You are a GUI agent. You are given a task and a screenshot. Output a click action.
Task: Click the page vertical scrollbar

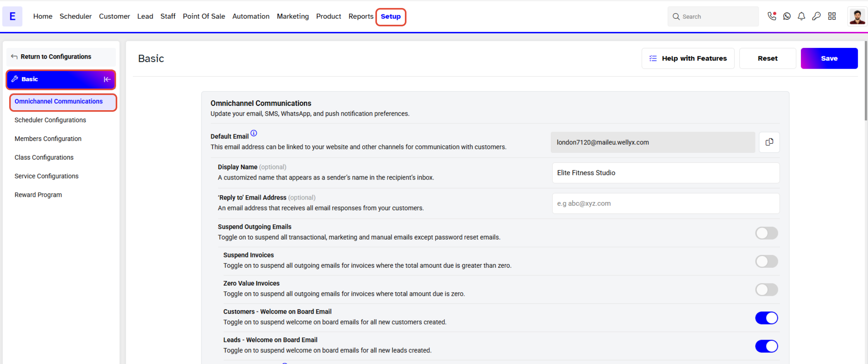[x=866, y=80]
